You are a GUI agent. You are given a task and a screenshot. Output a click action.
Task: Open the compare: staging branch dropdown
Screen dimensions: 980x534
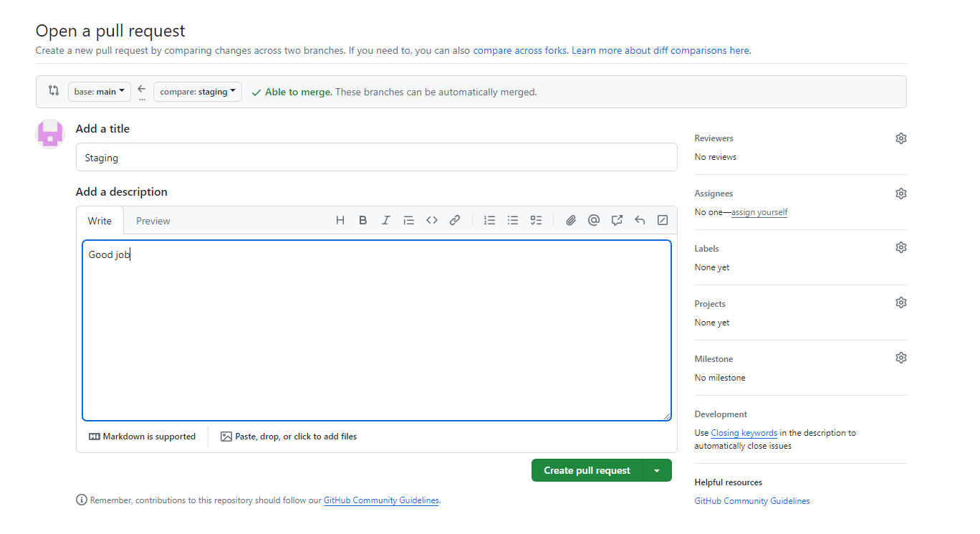point(198,92)
